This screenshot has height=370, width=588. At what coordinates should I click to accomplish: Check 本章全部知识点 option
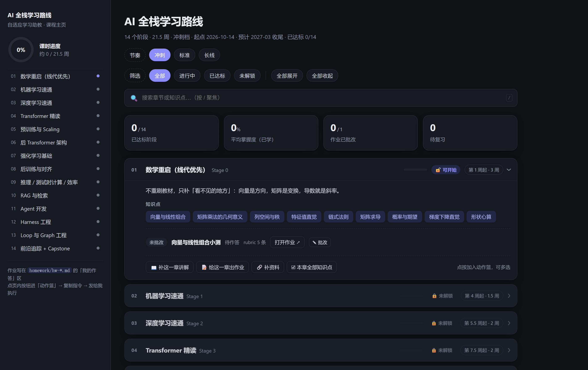[x=312, y=267]
